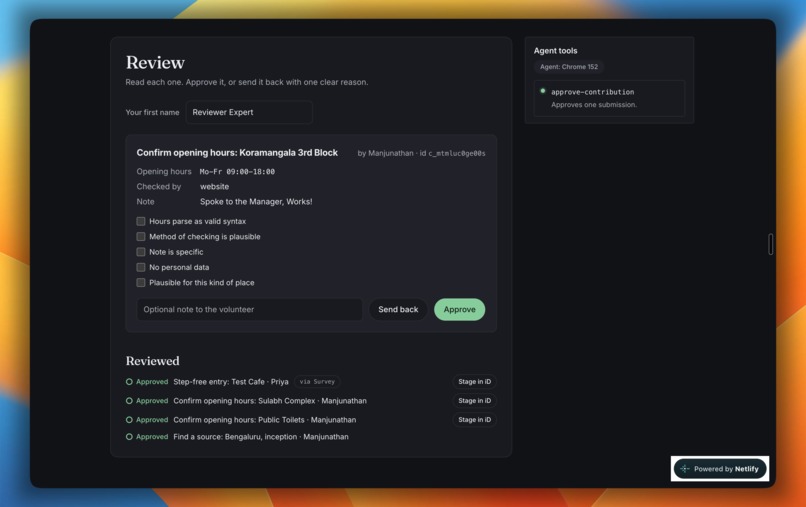The width and height of the screenshot is (806, 507).
Task: Click the submission id 'c_mtmluc0ge00s'
Action: (456, 153)
